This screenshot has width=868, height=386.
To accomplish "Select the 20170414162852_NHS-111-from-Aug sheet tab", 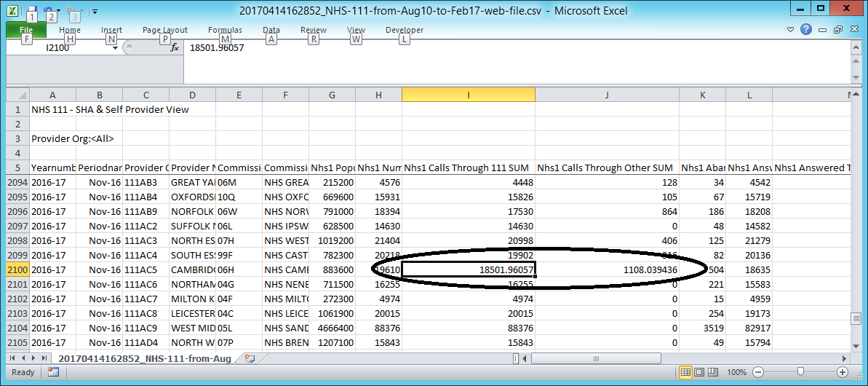I will pos(144,358).
